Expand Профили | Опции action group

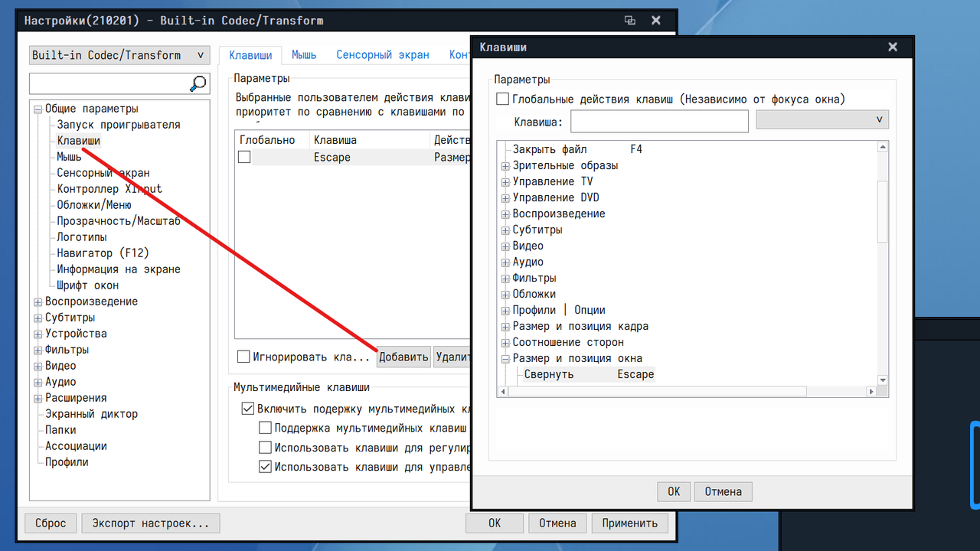click(x=505, y=311)
